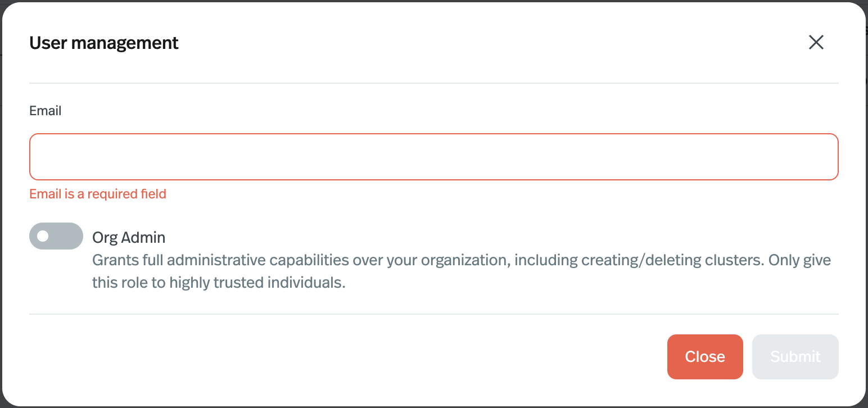Dismiss the modal using the top-right X
This screenshot has height=408, width=868.
[816, 42]
